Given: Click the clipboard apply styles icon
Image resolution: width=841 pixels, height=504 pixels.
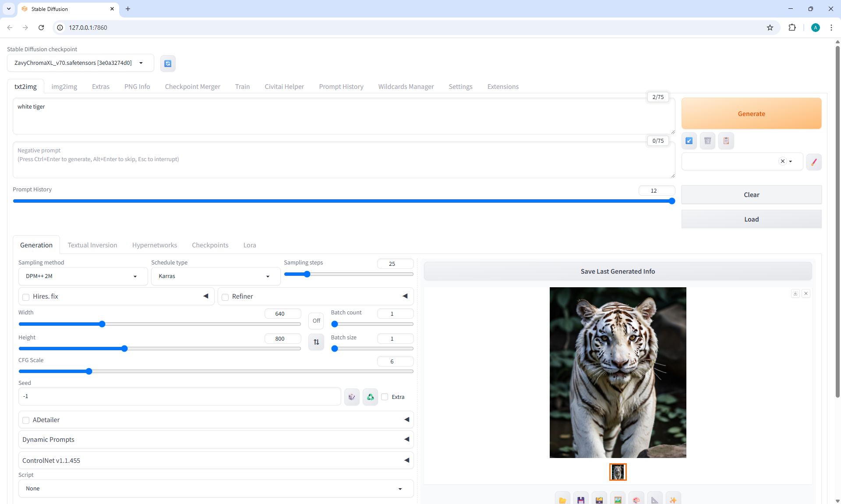Looking at the screenshot, I should pyautogui.click(x=726, y=141).
